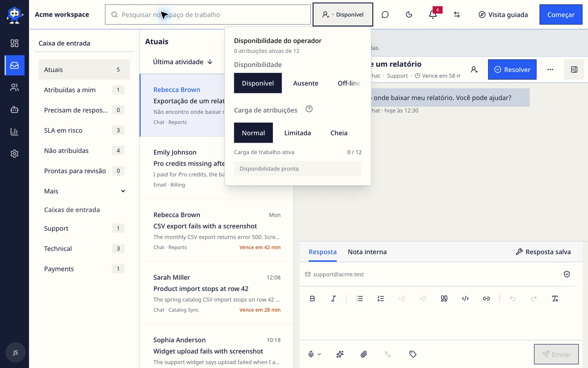Set assignment load to Cheia
588x368 pixels.
click(x=339, y=133)
